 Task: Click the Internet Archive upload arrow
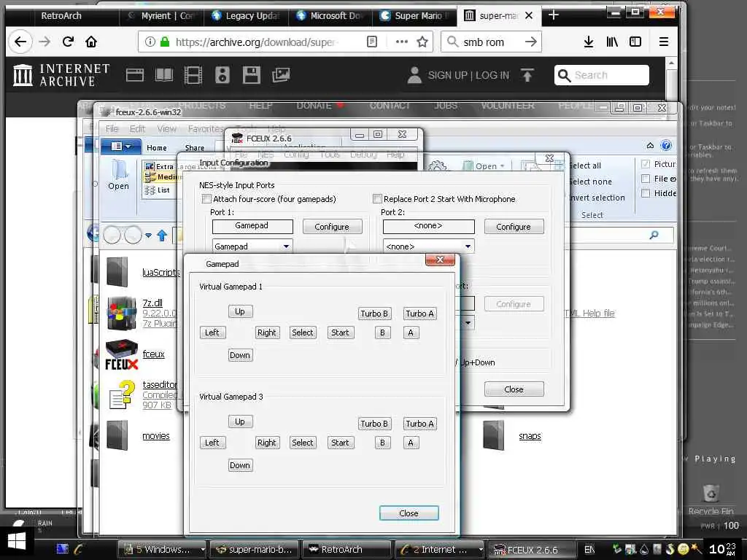527,75
